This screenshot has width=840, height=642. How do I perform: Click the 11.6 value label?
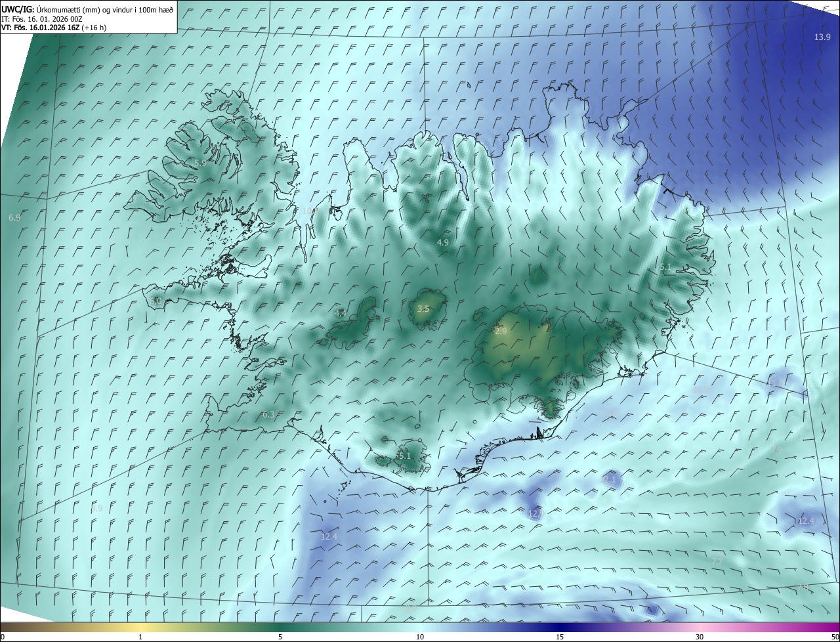[x=777, y=383]
